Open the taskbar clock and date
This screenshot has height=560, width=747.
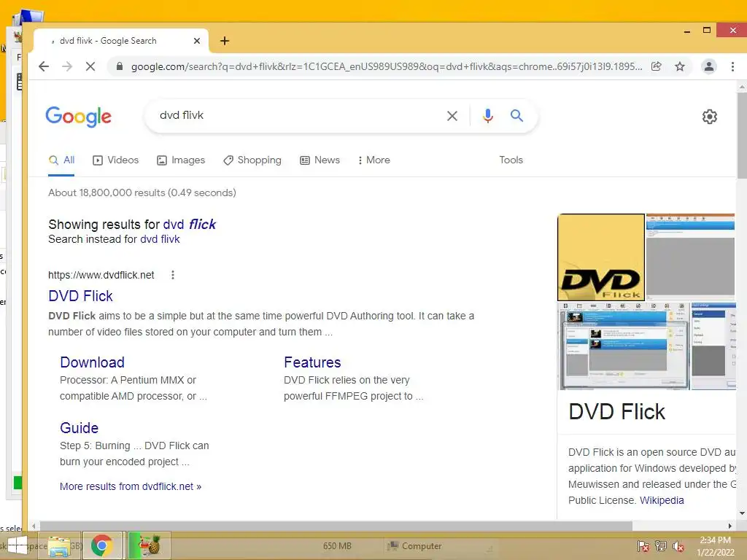[715, 546]
